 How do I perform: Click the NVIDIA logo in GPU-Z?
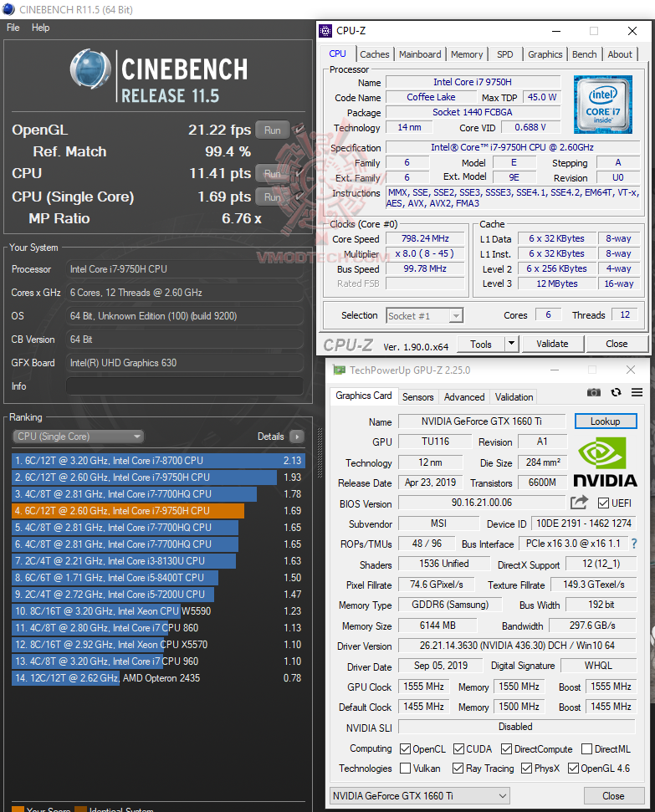coord(606,462)
